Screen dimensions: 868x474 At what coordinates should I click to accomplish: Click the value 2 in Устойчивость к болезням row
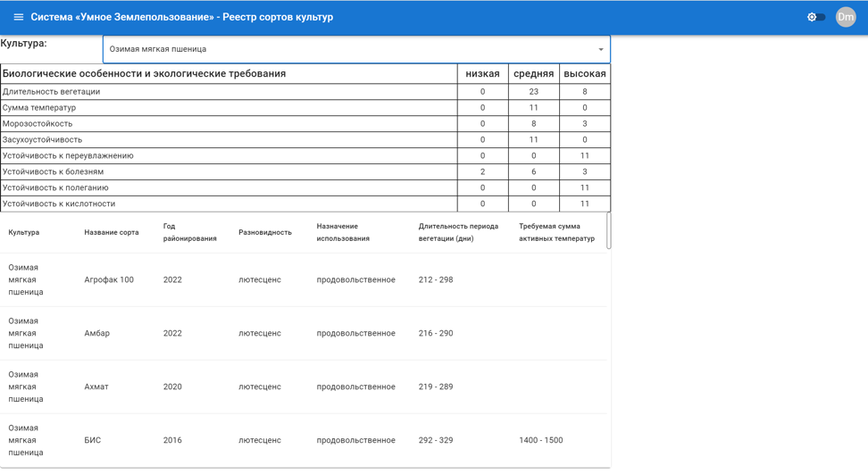[x=483, y=172]
